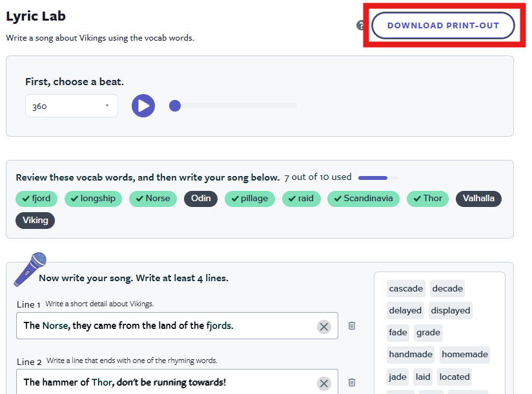The height and width of the screenshot is (394, 532).
Task: Click the Lyric Lab heading
Action: tap(36, 16)
